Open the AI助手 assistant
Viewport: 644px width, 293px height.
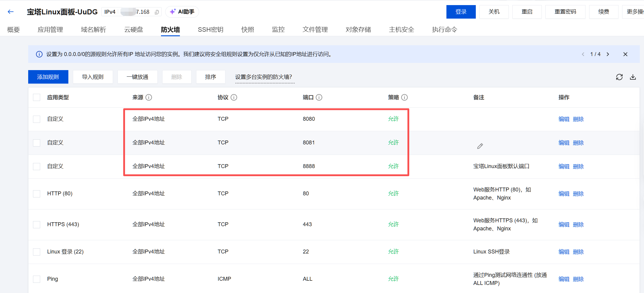tap(182, 12)
